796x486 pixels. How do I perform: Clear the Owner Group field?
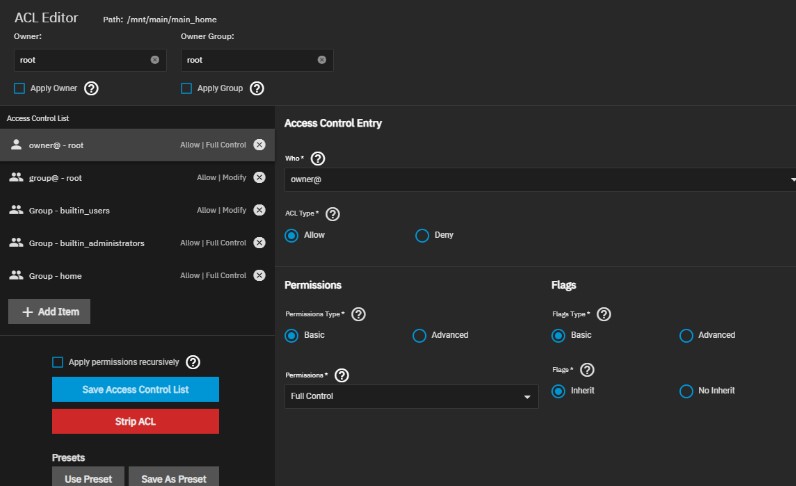point(322,60)
